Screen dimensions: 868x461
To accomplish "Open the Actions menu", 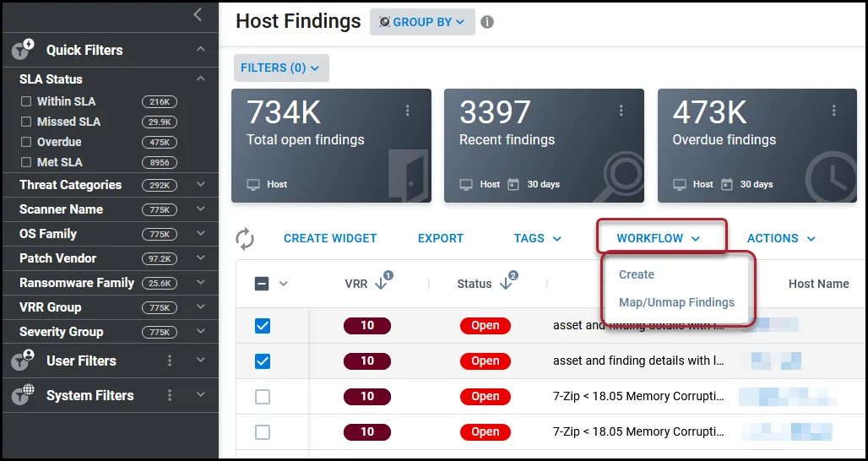I will coord(781,239).
